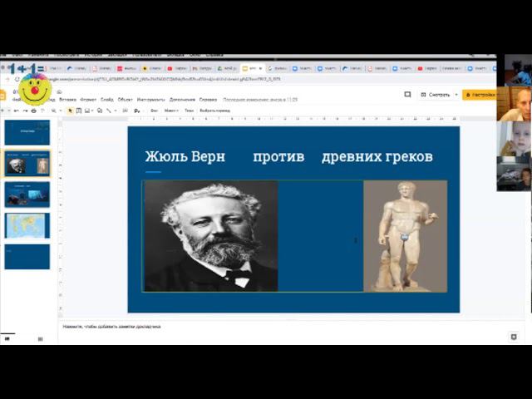Image resolution: width=532 pixels, height=399 pixels.
Task: Click the Zoom magnifier tool
Action: 53,111
